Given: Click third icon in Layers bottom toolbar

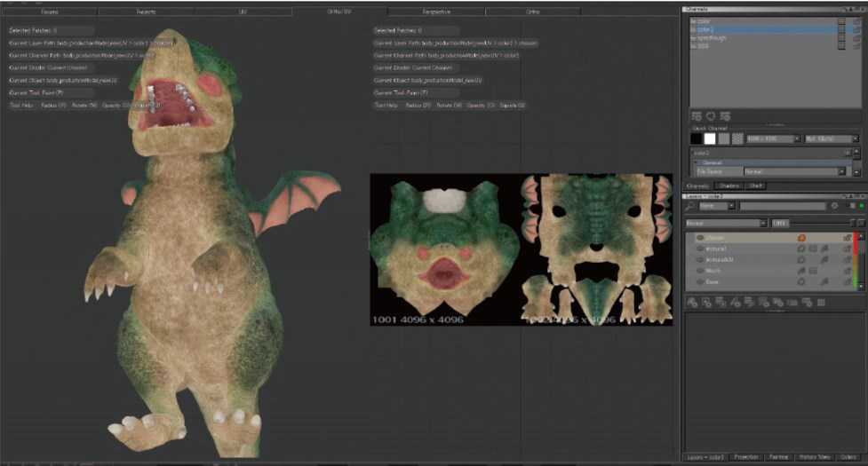Looking at the screenshot, I should 721,303.
